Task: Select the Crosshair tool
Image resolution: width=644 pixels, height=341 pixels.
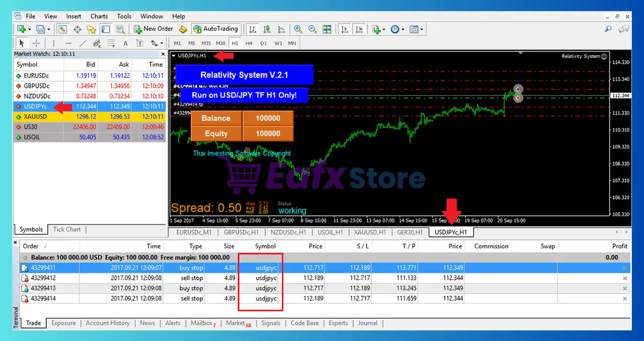Action: pos(36,43)
